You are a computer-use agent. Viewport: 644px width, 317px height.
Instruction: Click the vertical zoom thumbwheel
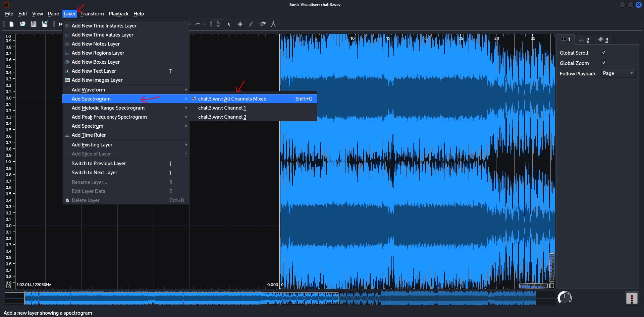(552, 267)
